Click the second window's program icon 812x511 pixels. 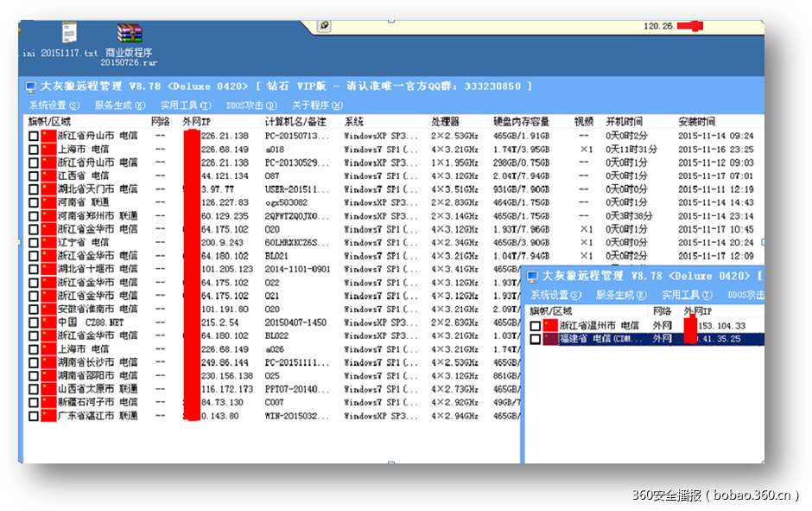tap(533, 277)
